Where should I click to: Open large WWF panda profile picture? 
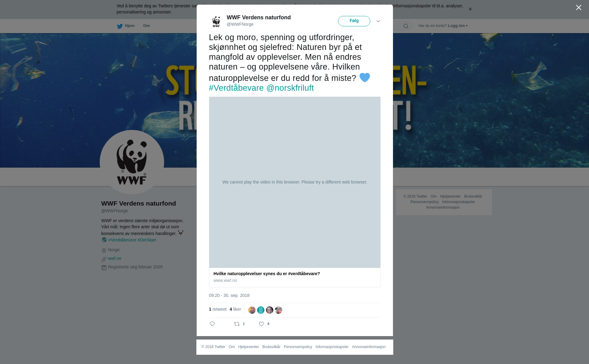[132, 162]
